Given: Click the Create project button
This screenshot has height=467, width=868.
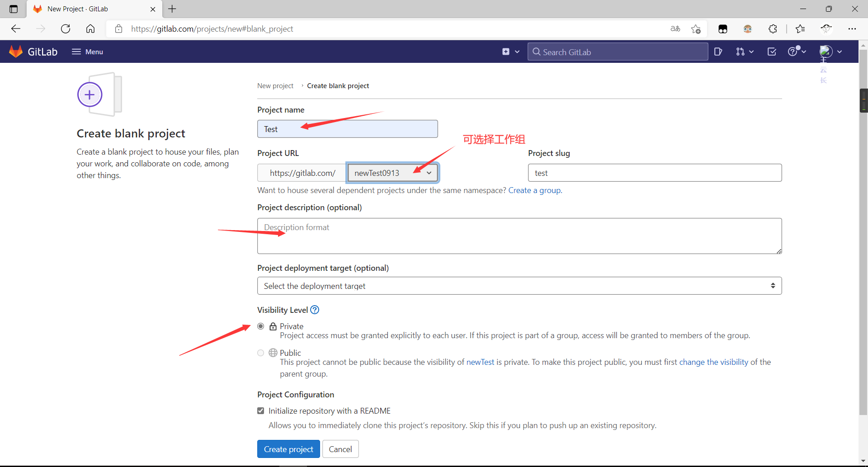Looking at the screenshot, I should click(288, 449).
